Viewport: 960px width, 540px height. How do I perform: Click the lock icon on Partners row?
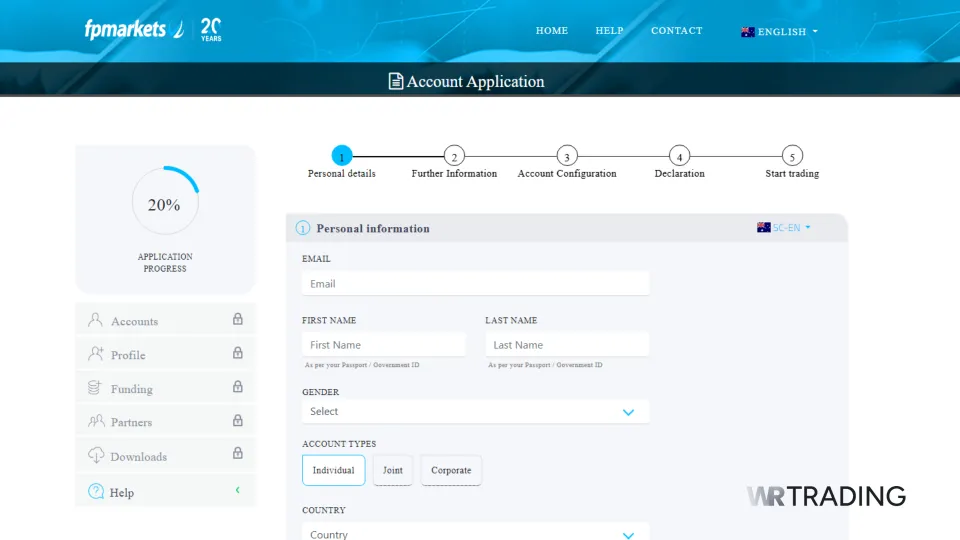point(238,420)
